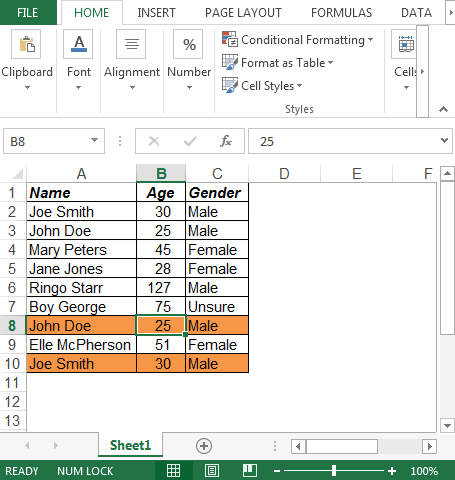Select the Sheet1 worksheet tab
Viewport: 455px width, 480px height.
(130, 445)
